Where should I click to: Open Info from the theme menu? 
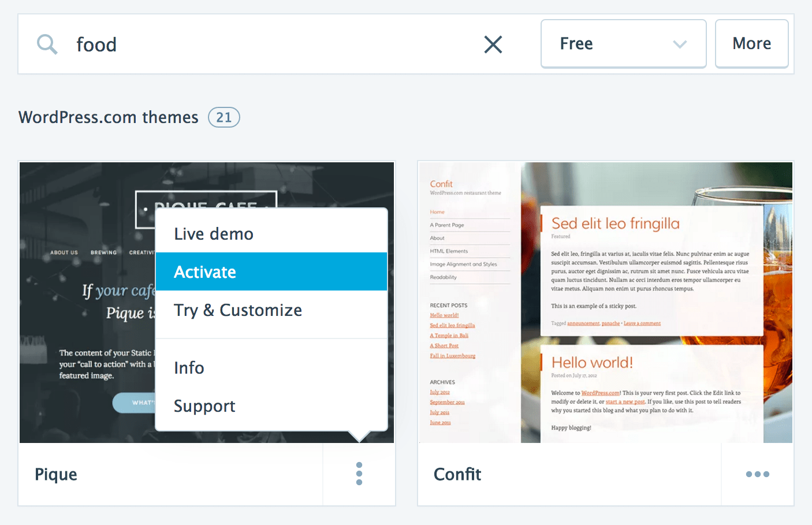click(189, 368)
